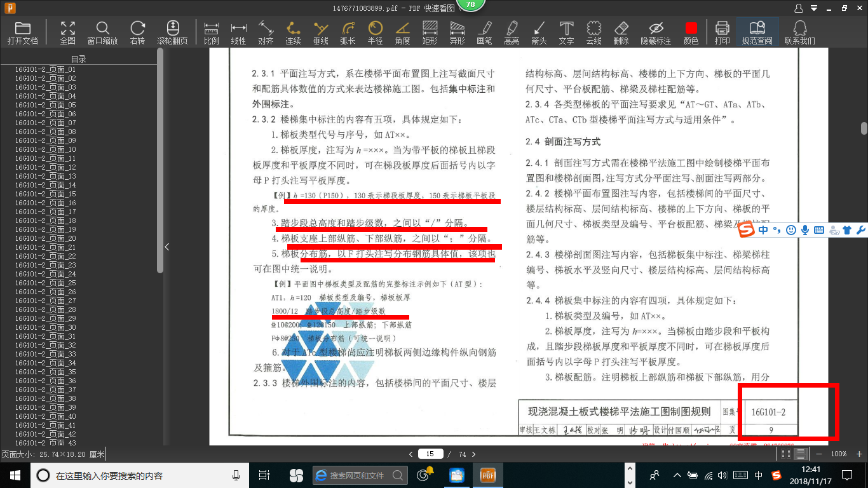
Task: Click the IE 搜索网页和文件 search bar
Action: (x=360, y=475)
